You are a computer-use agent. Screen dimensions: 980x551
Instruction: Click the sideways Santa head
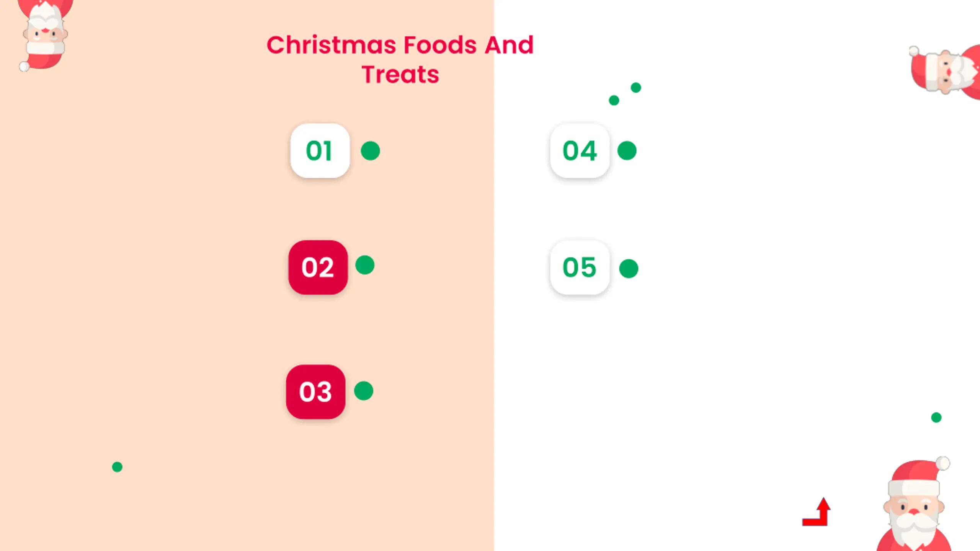[x=945, y=72]
